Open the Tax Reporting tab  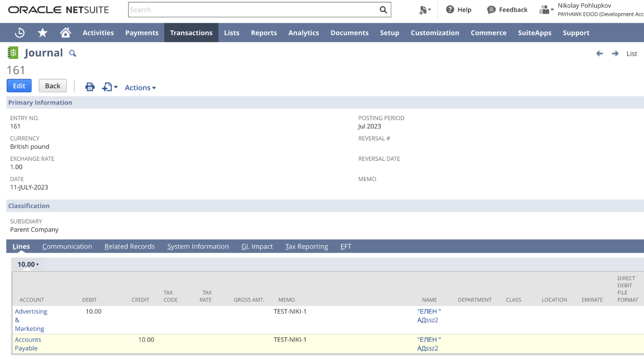[307, 246]
